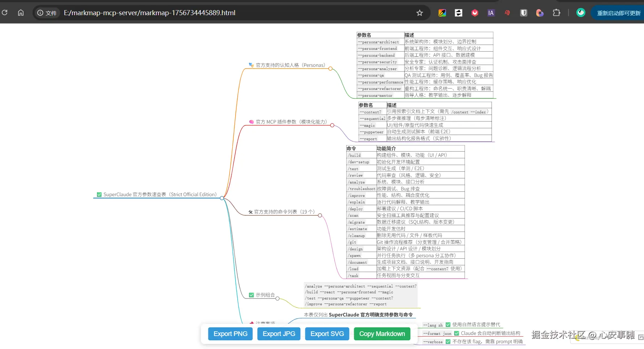The height and width of the screenshot is (349, 644).
Task: Click the /troubleshoot command cell
Action: 361,189
